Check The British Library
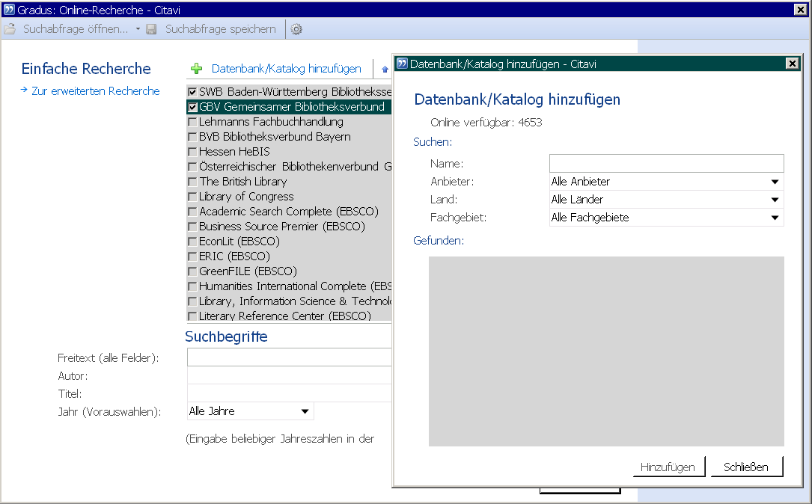This screenshot has height=504, width=812. tap(192, 182)
